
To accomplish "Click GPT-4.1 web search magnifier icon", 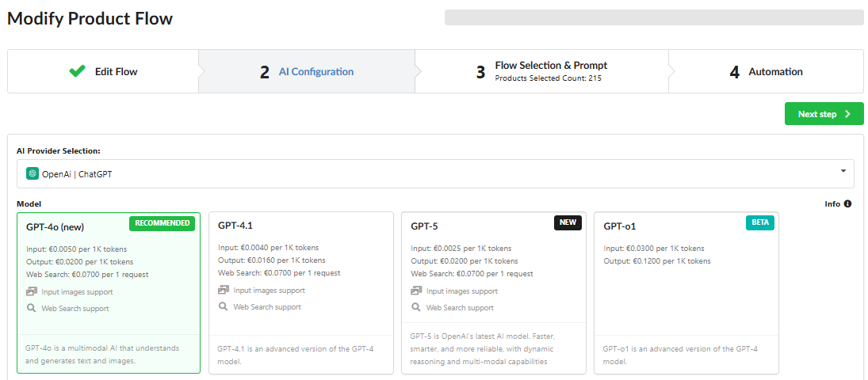I will [x=224, y=306].
